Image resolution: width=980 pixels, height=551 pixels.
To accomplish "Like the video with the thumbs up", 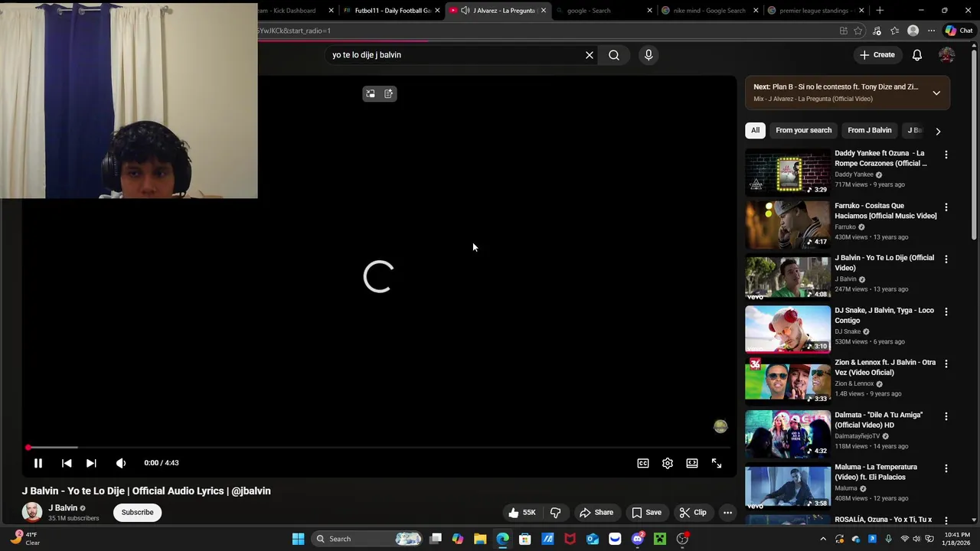I will coord(521,513).
